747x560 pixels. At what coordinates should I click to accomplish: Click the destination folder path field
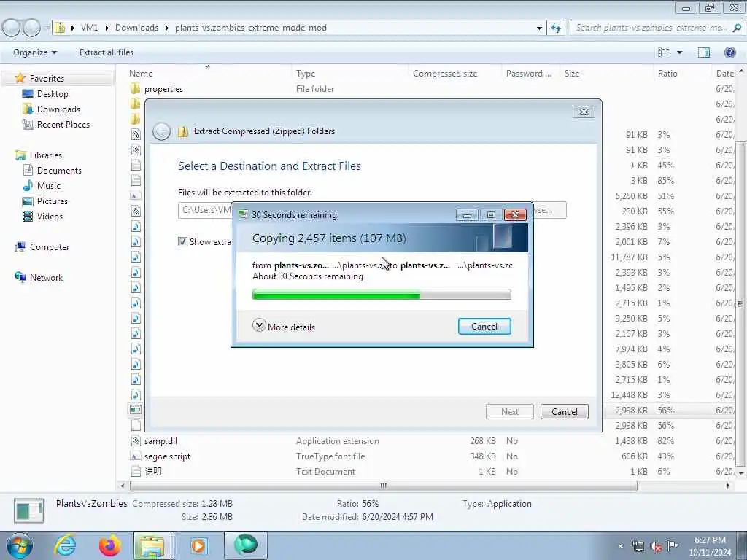point(205,210)
